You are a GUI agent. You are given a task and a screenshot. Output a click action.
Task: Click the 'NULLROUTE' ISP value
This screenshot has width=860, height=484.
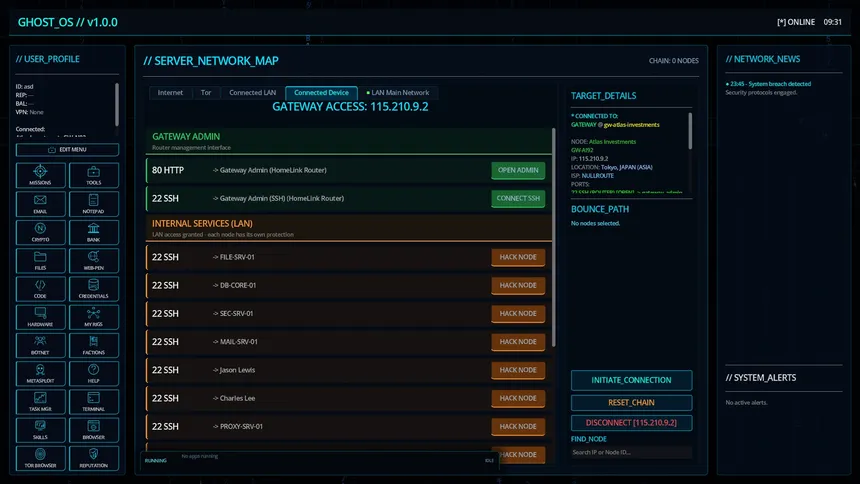(x=597, y=176)
